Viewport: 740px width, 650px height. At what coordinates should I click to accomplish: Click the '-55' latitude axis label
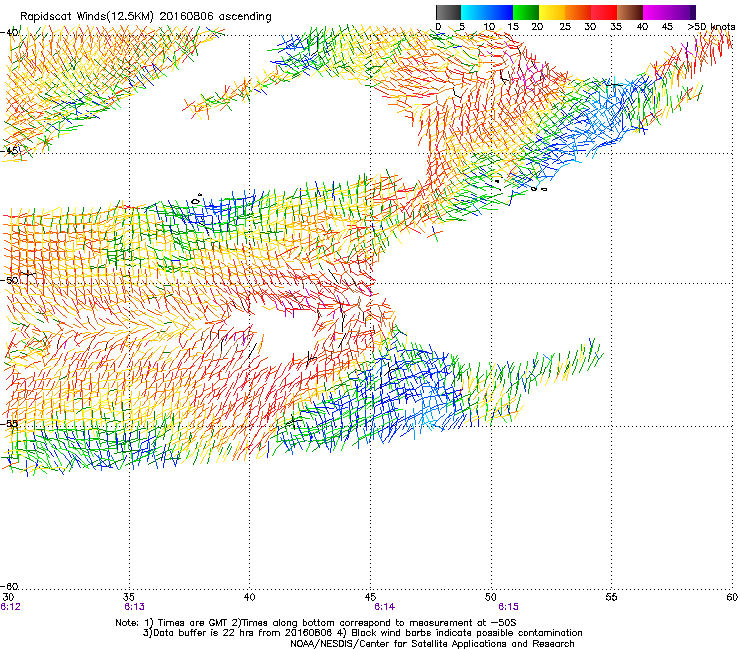[9, 423]
